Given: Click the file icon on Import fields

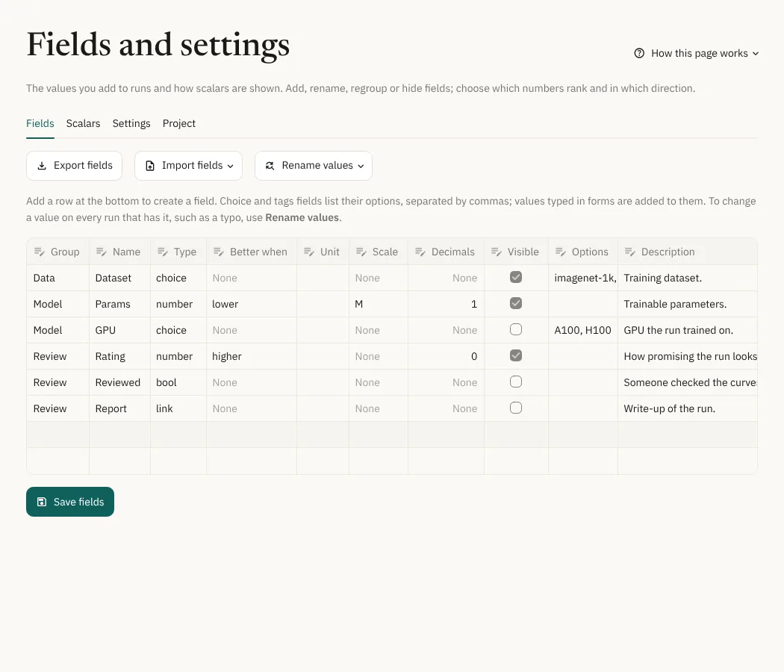Looking at the screenshot, I should coord(150,166).
